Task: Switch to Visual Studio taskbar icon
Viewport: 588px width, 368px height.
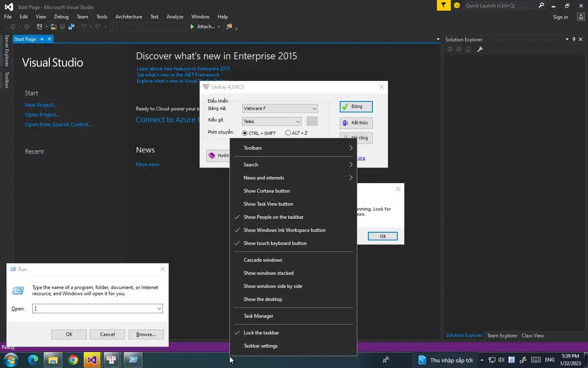Action: pos(92,360)
